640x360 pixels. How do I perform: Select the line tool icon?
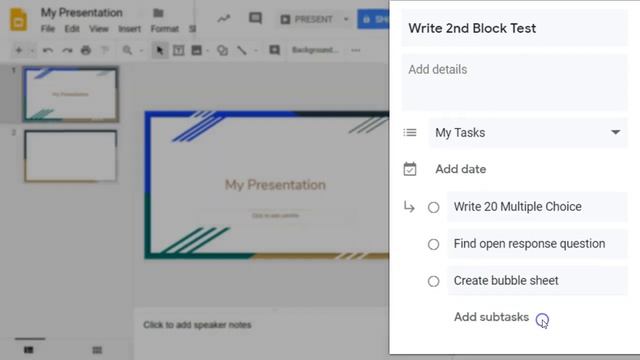pos(242,51)
